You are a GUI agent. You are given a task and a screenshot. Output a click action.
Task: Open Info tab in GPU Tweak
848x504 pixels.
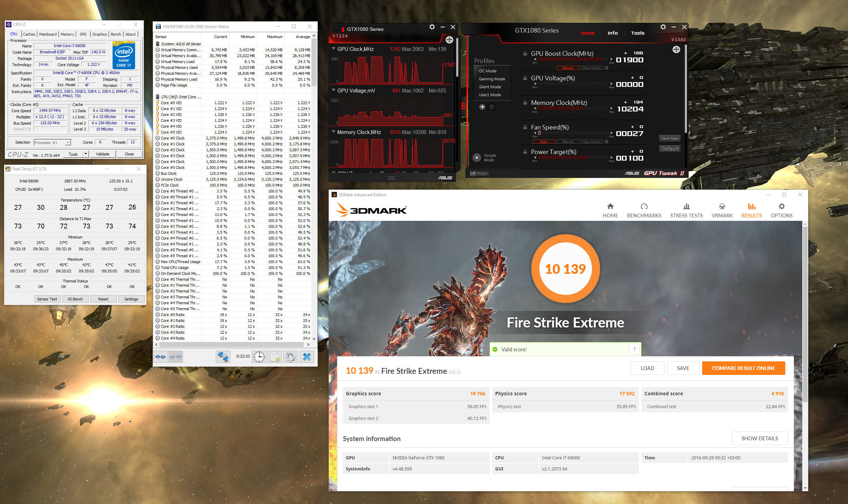(612, 33)
